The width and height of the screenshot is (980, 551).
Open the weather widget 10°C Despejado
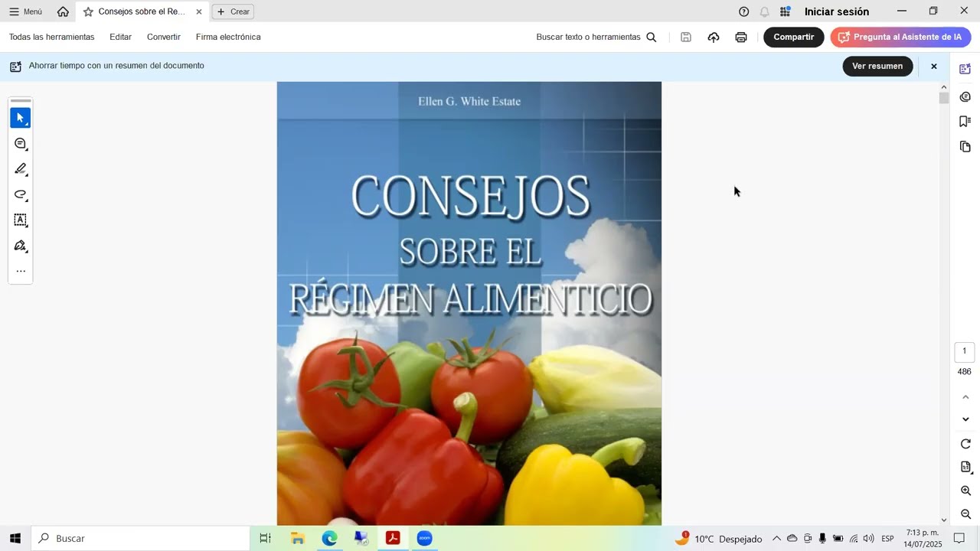pos(718,539)
